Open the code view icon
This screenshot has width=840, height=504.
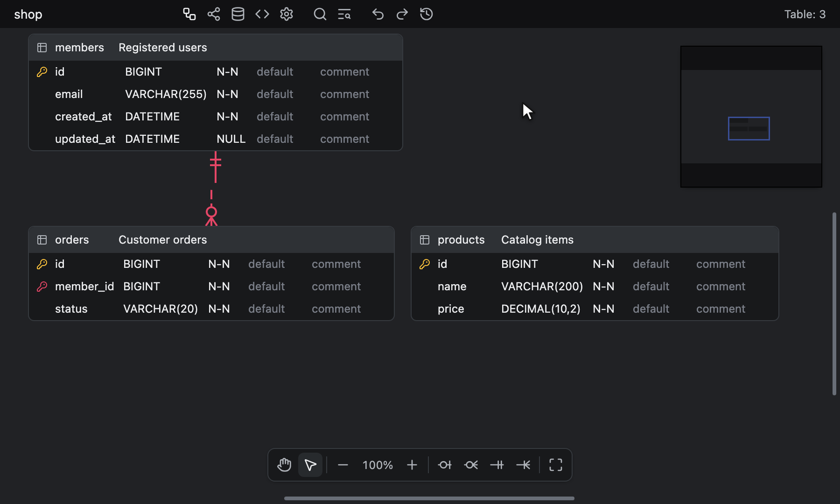(262, 14)
